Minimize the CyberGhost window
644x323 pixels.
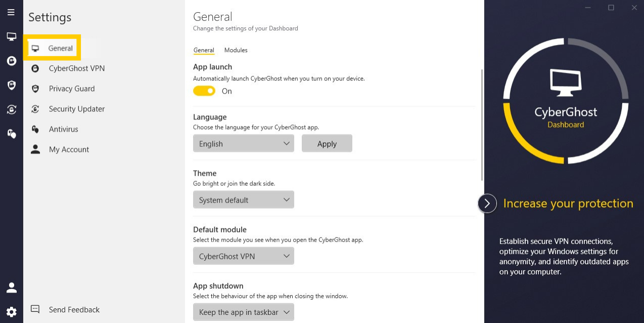pos(588,8)
